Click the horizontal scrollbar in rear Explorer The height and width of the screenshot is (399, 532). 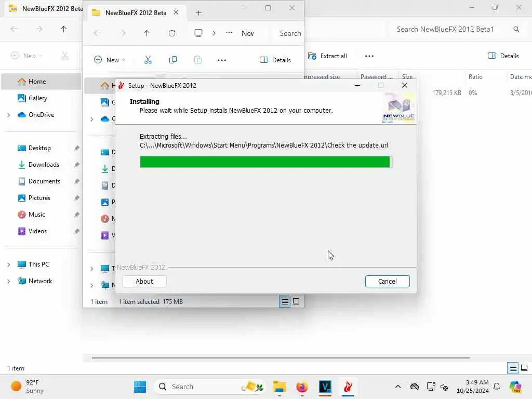pos(281,357)
